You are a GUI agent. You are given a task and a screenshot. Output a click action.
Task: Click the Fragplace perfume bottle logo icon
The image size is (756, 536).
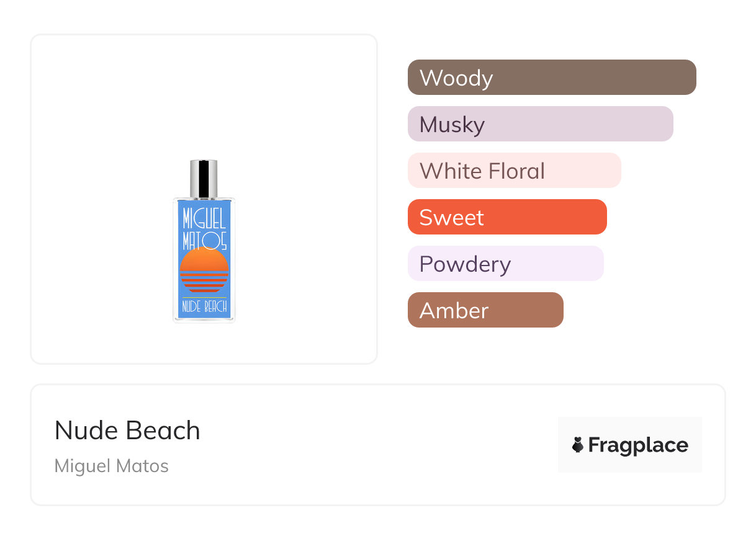pyautogui.click(x=578, y=445)
